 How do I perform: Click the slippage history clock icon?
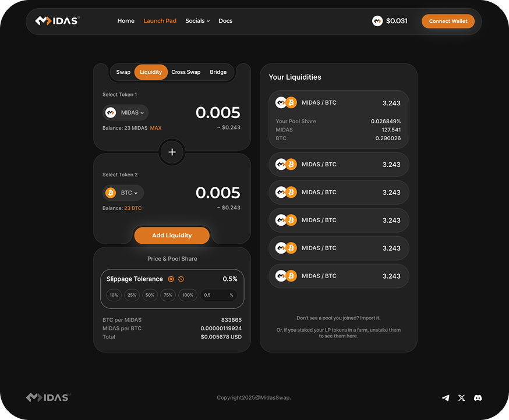pos(181,279)
